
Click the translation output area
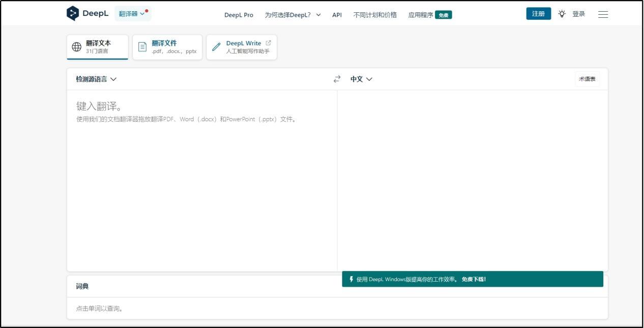pyautogui.click(x=472, y=180)
